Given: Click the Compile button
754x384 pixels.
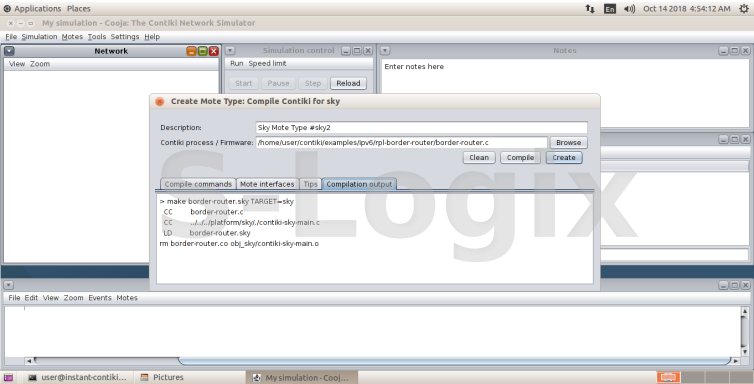Looking at the screenshot, I should (x=520, y=157).
